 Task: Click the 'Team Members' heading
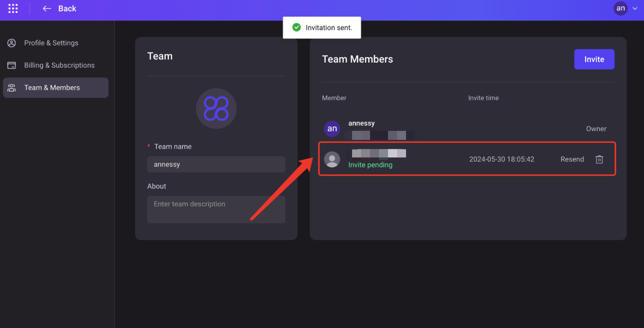(x=357, y=59)
